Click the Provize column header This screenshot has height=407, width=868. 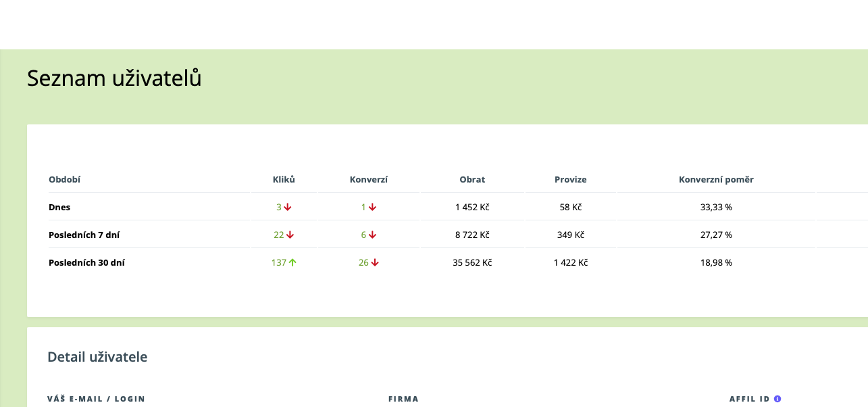click(571, 179)
